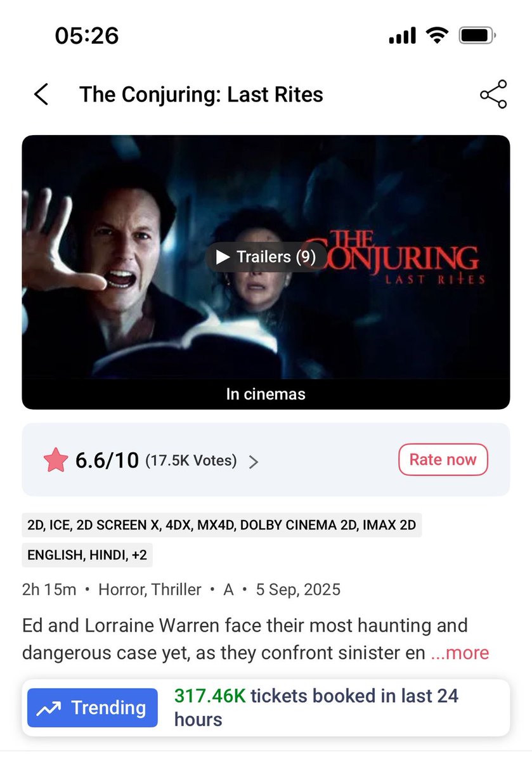
Task: Expand the 17.5K Votes chevron
Action: coord(254,462)
